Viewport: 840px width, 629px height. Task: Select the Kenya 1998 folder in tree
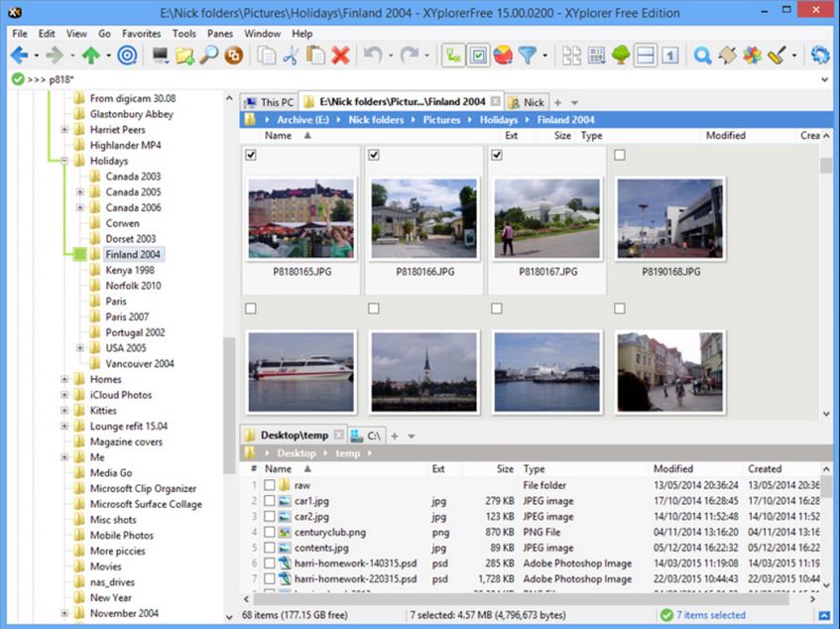[x=129, y=270]
